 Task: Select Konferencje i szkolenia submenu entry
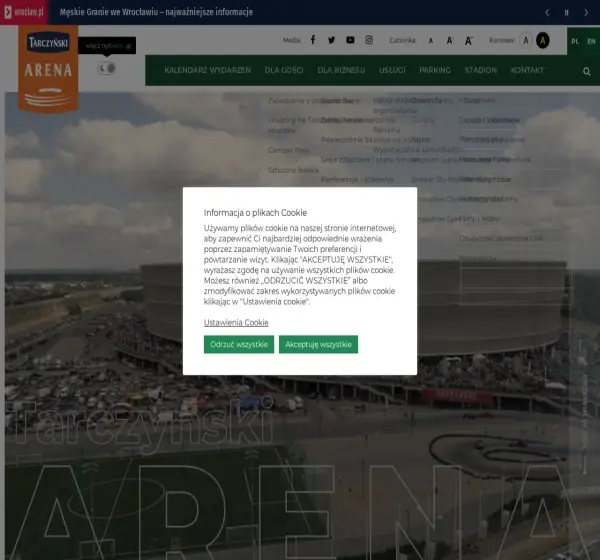point(357,180)
